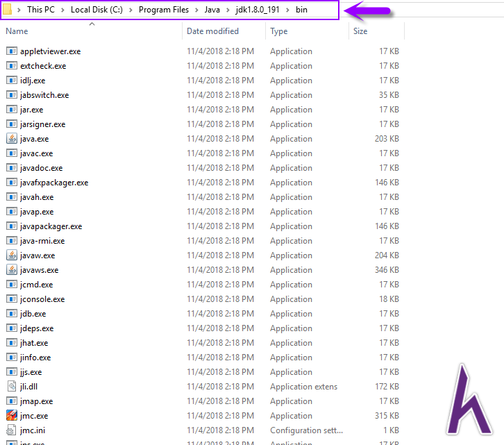Click the jar.exe file icon
Viewport: 504px width, 445px height.
coord(12,109)
